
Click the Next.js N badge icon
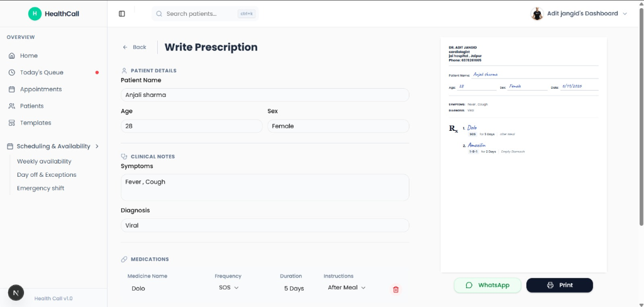[x=16, y=293]
